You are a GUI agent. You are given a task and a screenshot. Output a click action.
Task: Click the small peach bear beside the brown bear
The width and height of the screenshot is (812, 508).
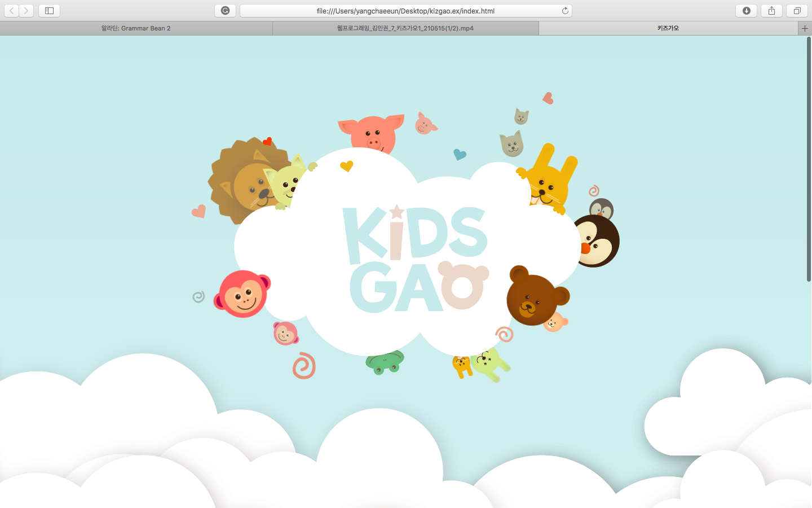coord(555,322)
